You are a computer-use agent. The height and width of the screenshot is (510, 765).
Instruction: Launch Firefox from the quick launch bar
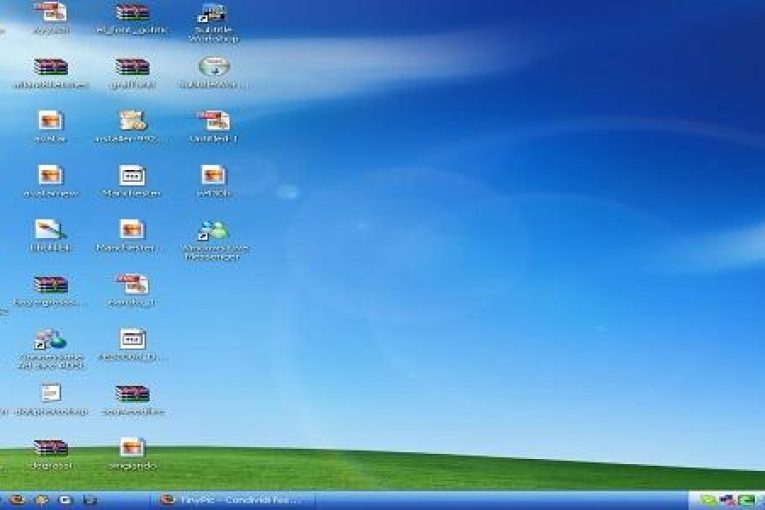[x=18, y=500]
